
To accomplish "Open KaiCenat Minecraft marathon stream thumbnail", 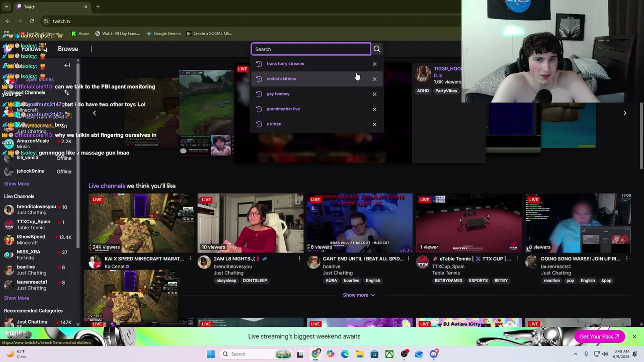I will pyautogui.click(x=141, y=223).
